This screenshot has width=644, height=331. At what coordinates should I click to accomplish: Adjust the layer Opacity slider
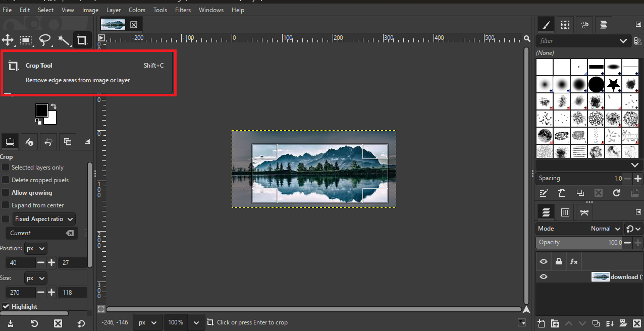coord(579,243)
